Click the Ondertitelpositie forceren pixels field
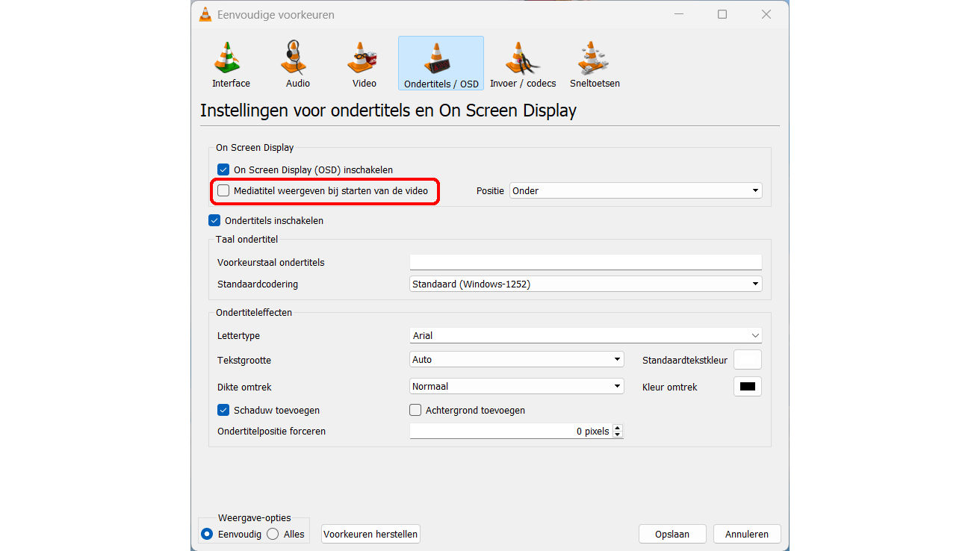This screenshot has height=551, width=980. tap(510, 431)
